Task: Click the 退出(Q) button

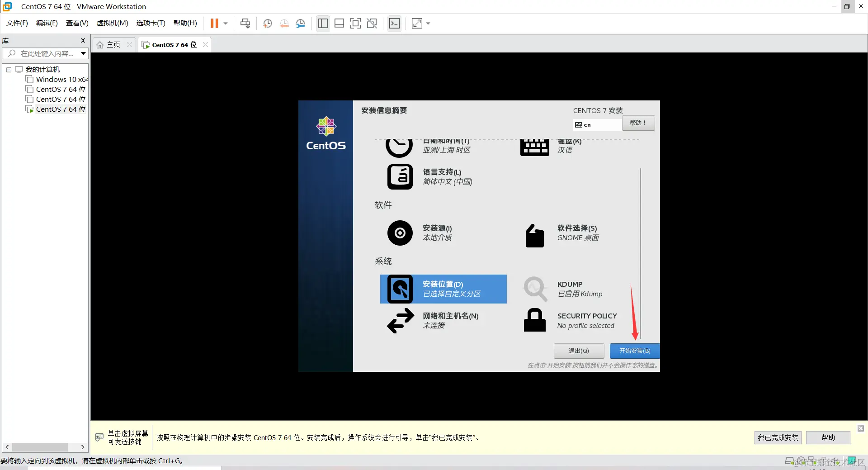Action: [x=579, y=351]
